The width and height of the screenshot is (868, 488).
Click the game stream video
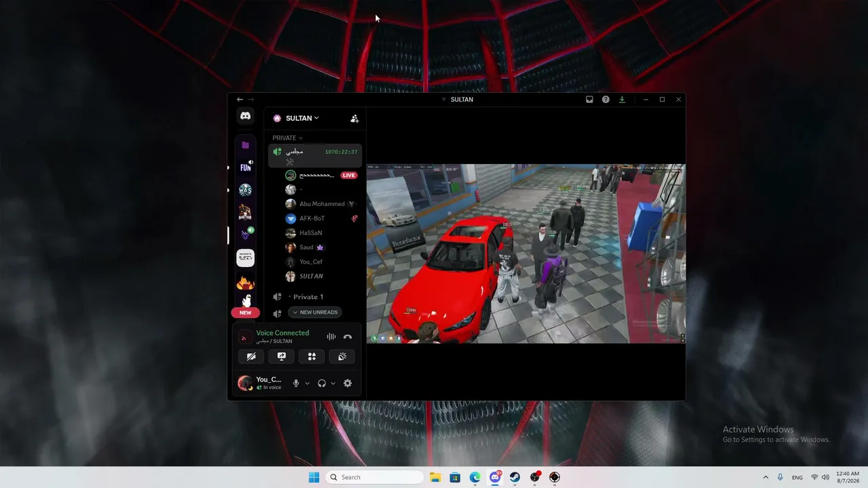[x=526, y=253]
